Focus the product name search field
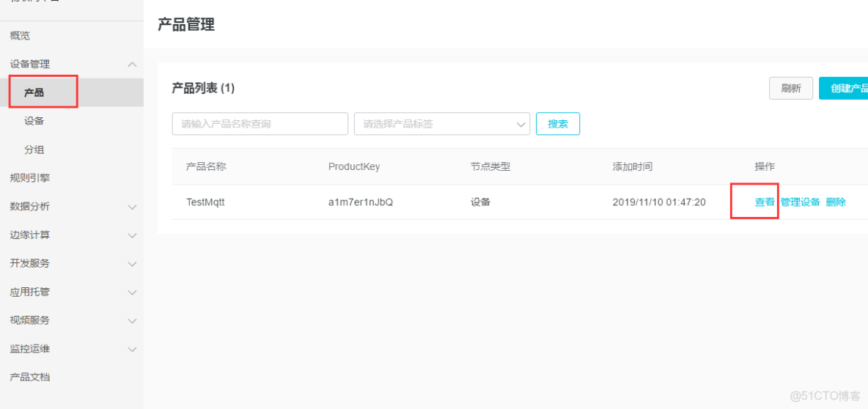 [x=260, y=124]
